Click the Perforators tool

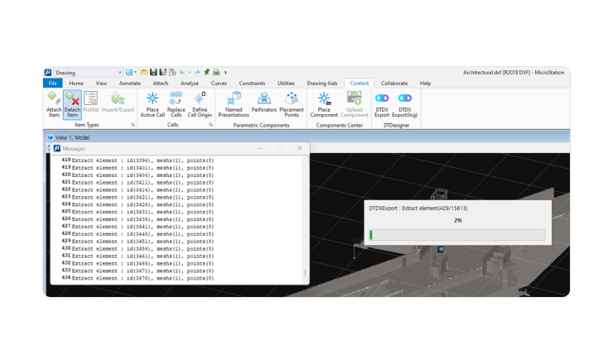pyautogui.click(x=264, y=103)
